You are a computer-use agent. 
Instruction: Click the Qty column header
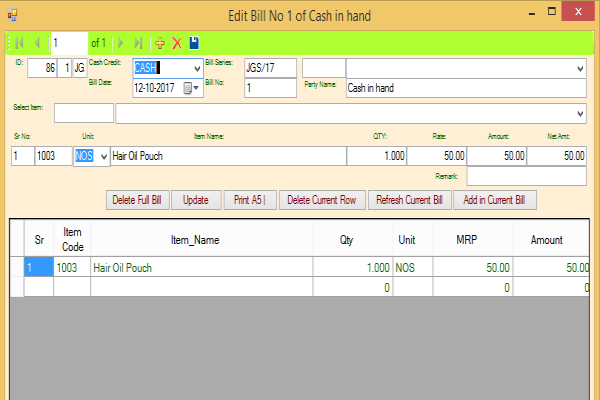point(353,240)
